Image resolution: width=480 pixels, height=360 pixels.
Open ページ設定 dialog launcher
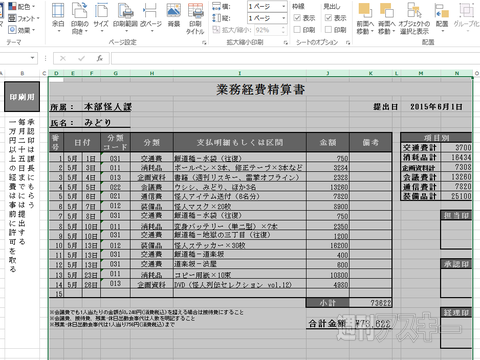click(x=204, y=43)
